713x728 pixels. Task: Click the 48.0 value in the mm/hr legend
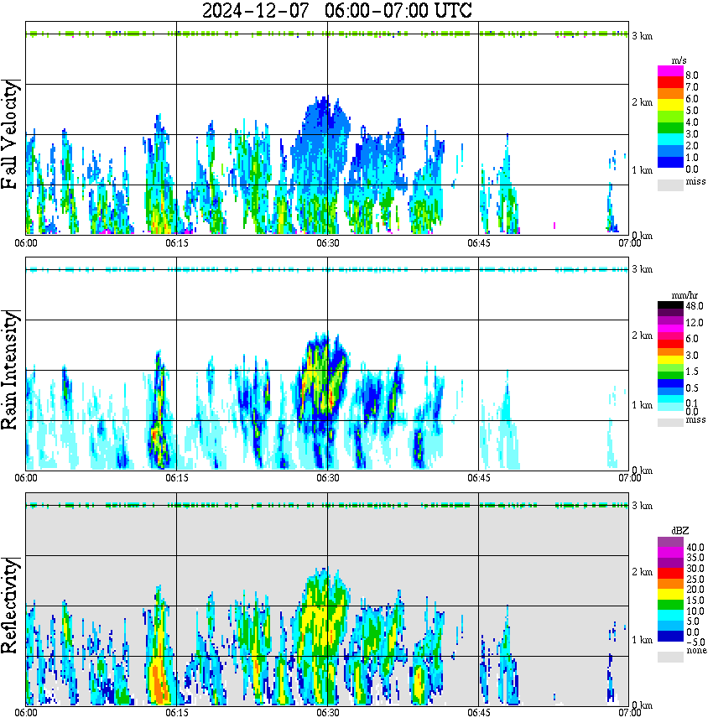[x=695, y=306]
